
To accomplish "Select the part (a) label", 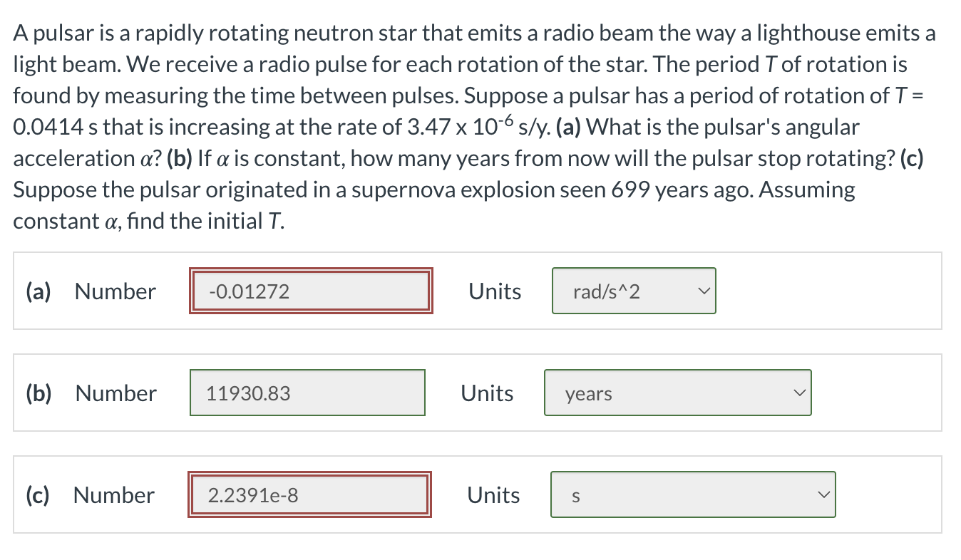I will pyautogui.click(x=37, y=291).
